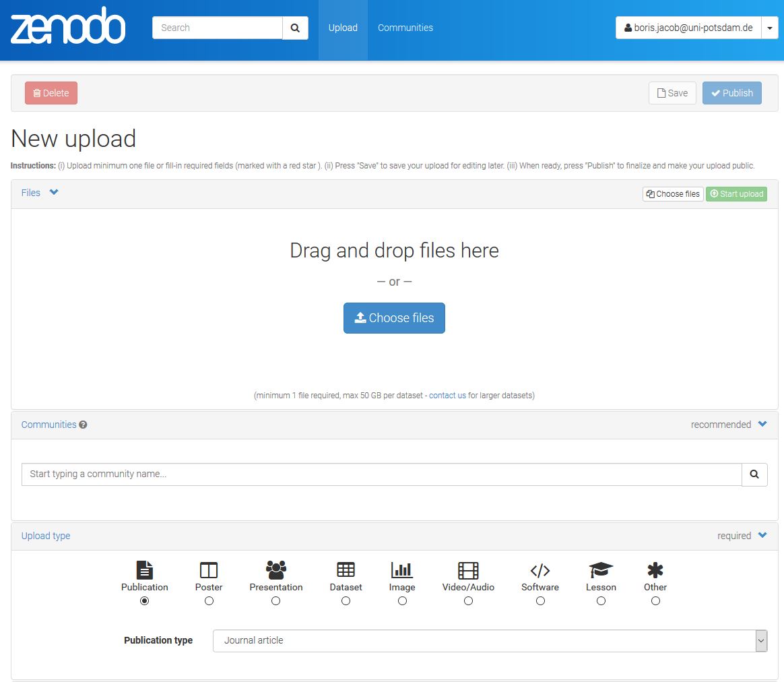Viewport: 784px width, 682px height.
Task: Click the Communities help question-mark icon
Action: click(83, 425)
